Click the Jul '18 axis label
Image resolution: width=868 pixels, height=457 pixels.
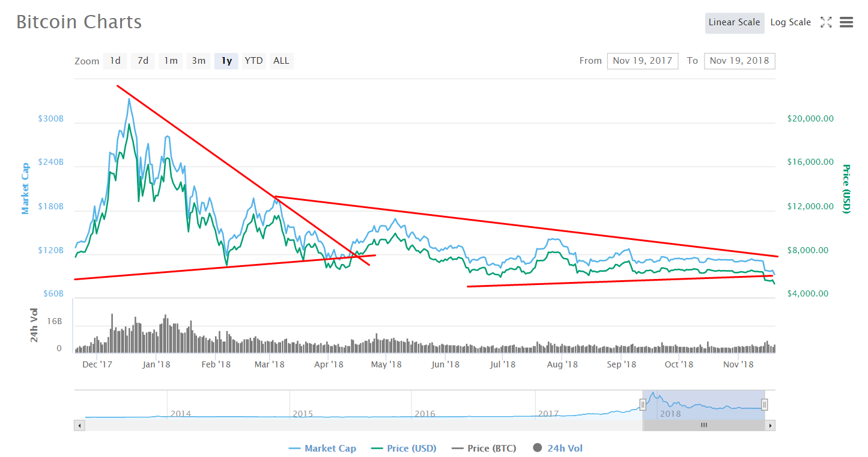point(503,364)
